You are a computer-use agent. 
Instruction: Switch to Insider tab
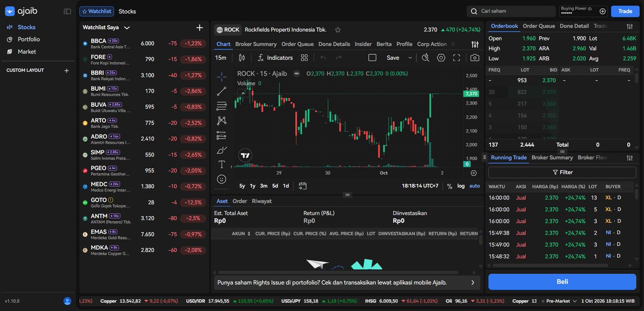pos(363,44)
